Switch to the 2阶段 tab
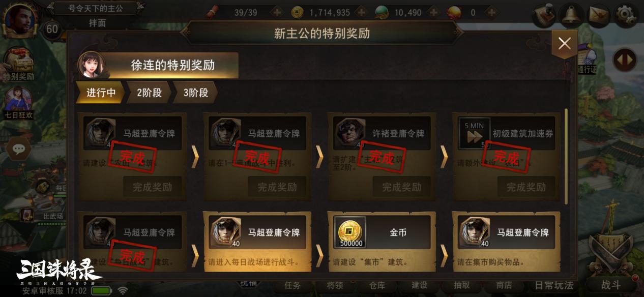644x297 pixels. (x=148, y=93)
